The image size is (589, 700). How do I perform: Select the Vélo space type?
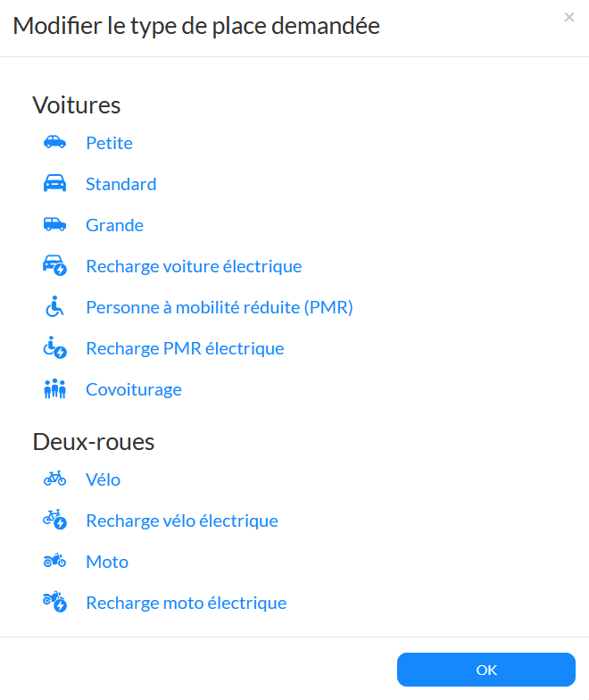tap(104, 480)
